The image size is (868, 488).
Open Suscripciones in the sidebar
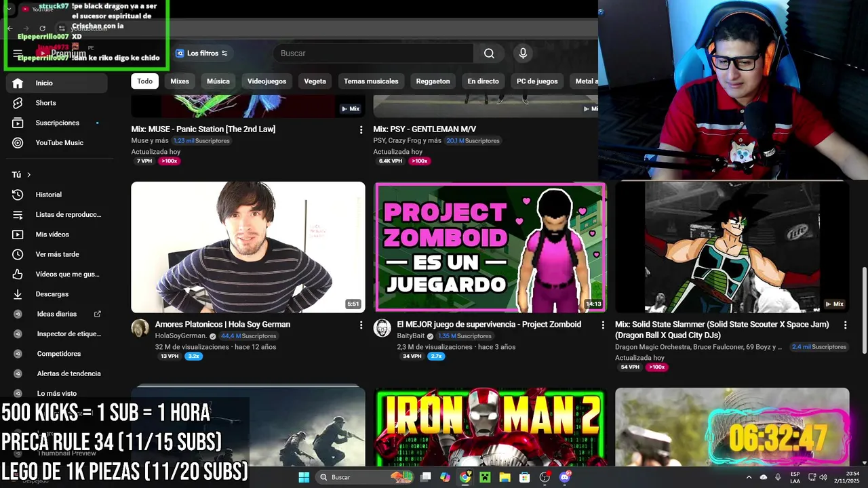(x=56, y=123)
